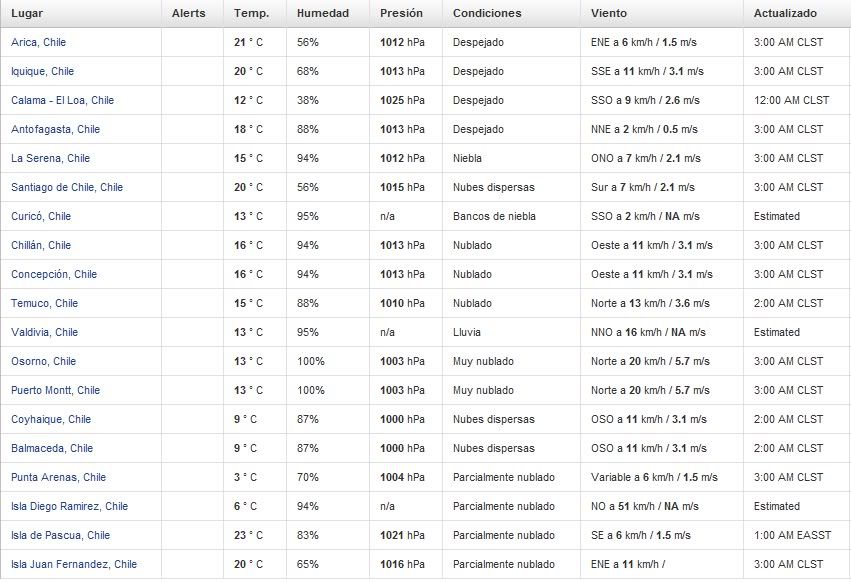851x582 pixels.
Task: Select the Chillán, Chile link
Action: pyautogui.click(x=41, y=246)
